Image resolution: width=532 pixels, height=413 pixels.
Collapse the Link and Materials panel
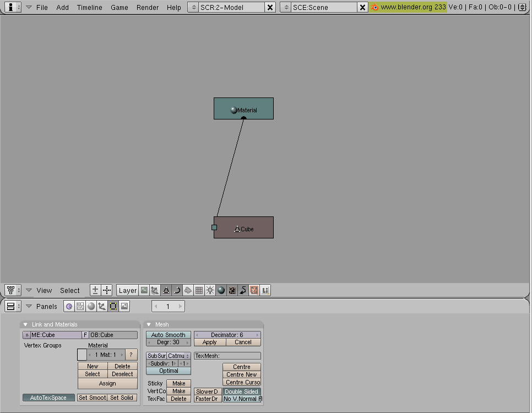click(25, 324)
